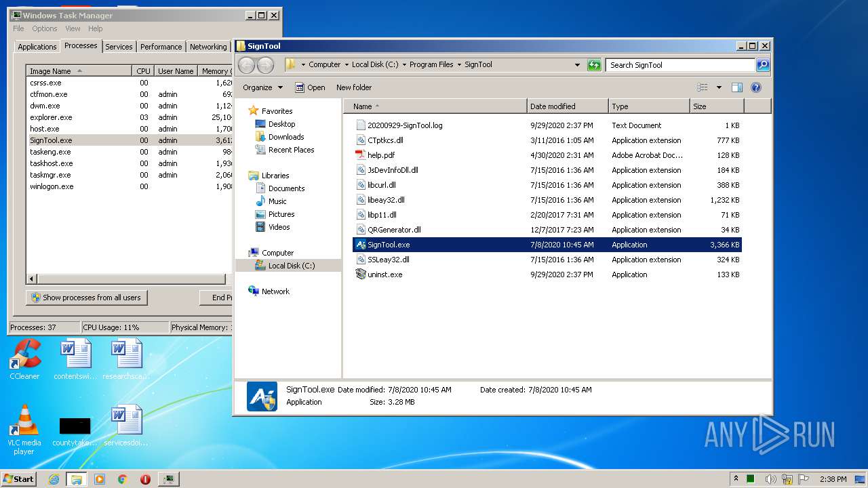This screenshot has height=488, width=868.
Task: Open Windows Media Player from taskbar
Action: (x=100, y=479)
